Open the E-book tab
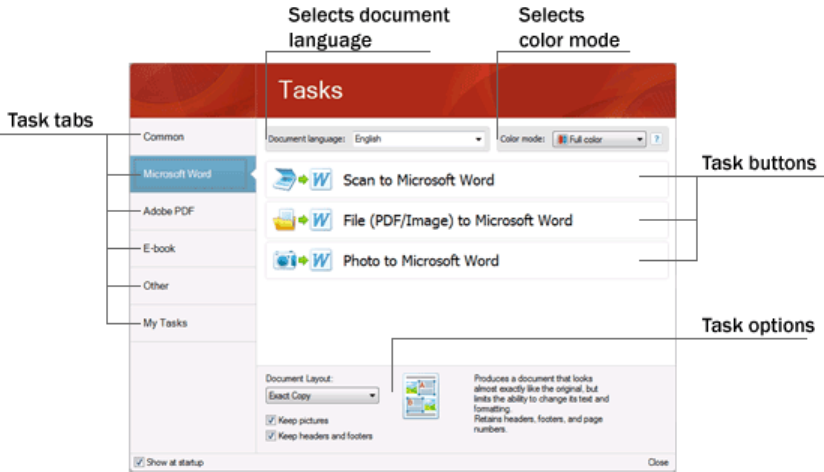The height and width of the screenshot is (472, 824). 193,249
